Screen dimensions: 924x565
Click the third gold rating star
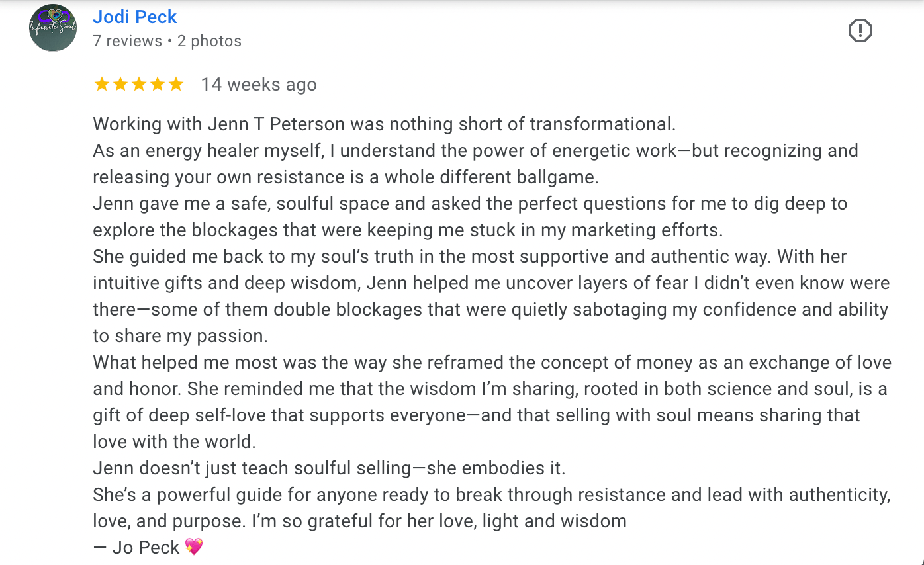point(138,85)
